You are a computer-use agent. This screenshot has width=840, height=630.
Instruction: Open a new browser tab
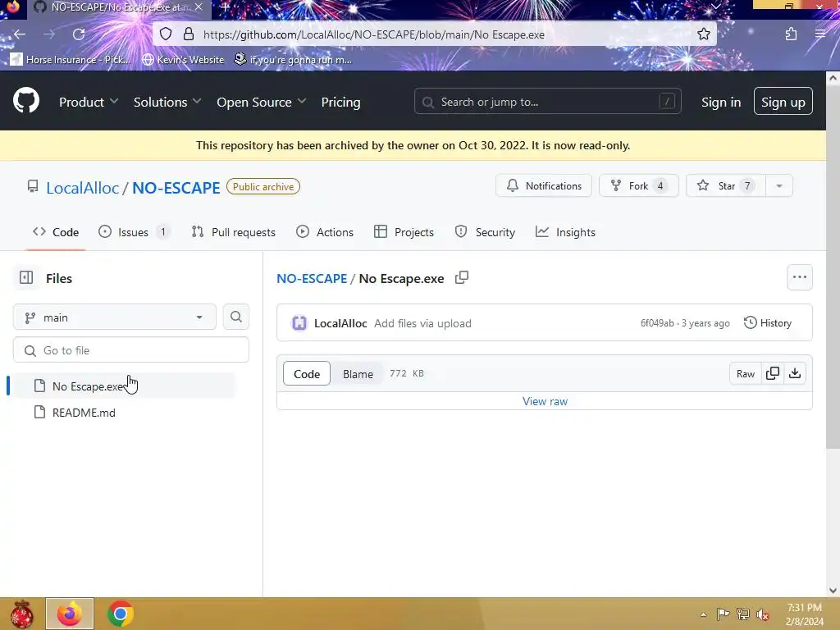point(226,7)
